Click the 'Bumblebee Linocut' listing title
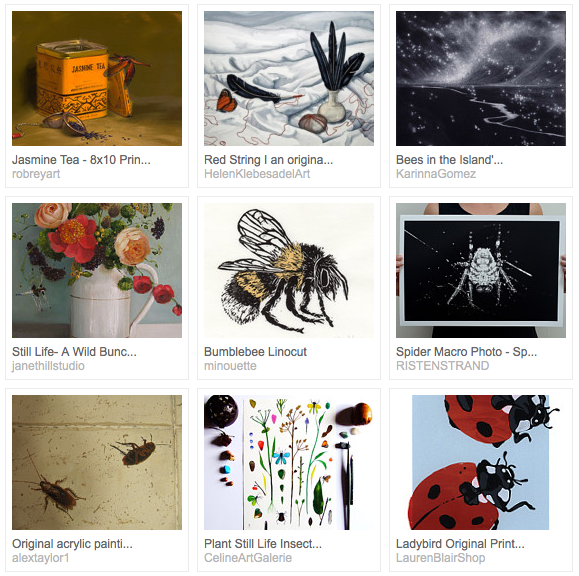Image resolution: width=579 pixels, height=576 pixels. coord(255,352)
